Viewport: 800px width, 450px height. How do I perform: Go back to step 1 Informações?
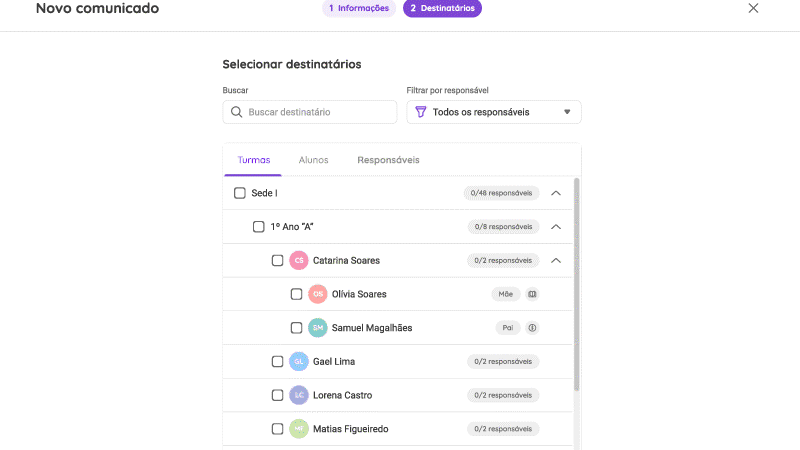click(x=359, y=8)
